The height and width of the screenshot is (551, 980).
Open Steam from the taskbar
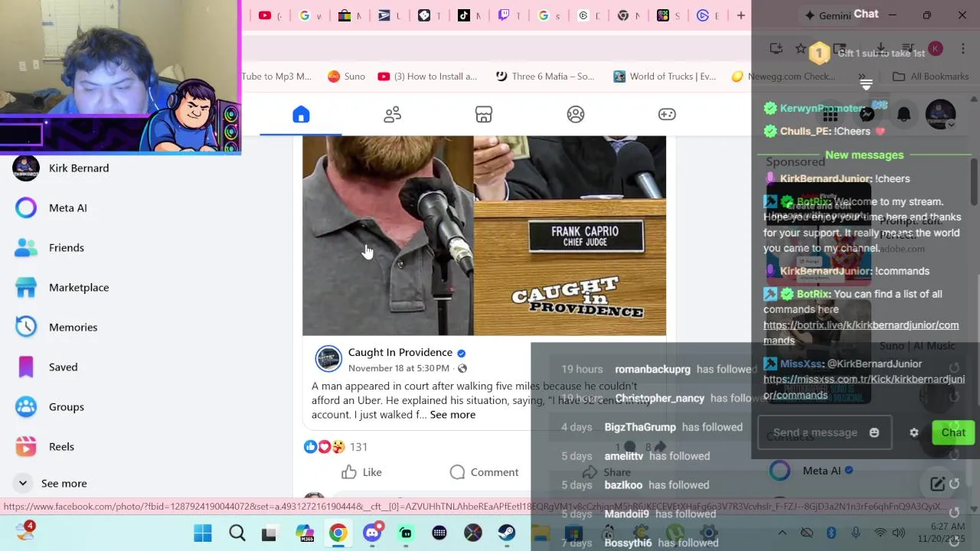click(x=507, y=533)
